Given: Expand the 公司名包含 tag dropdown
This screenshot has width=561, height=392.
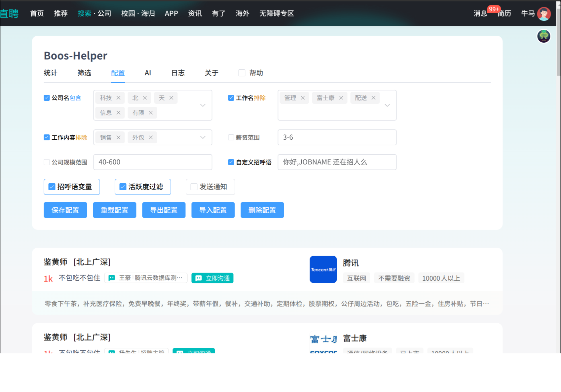Looking at the screenshot, I should point(203,105).
